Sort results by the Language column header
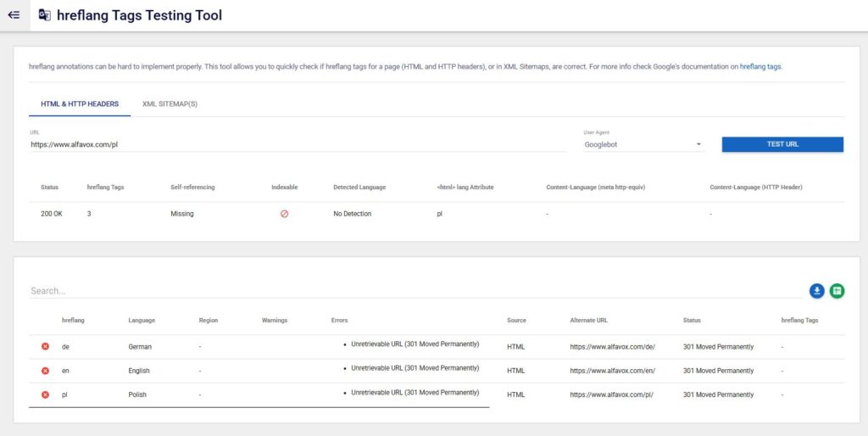Viewport: 868px width, 436px height. click(142, 321)
